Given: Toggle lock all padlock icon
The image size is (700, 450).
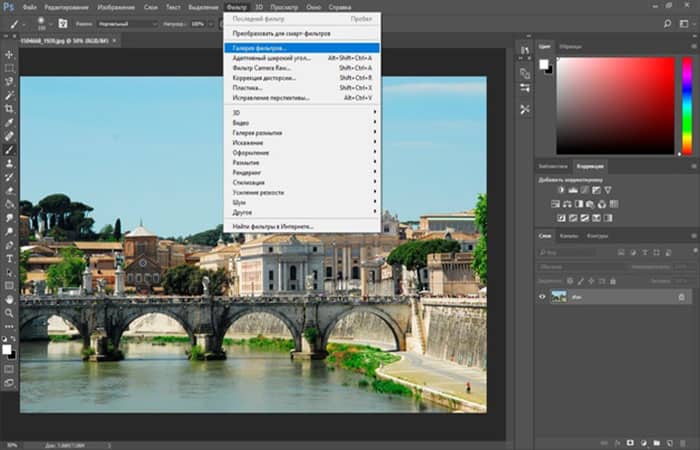Looking at the screenshot, I should coord(612,281).
